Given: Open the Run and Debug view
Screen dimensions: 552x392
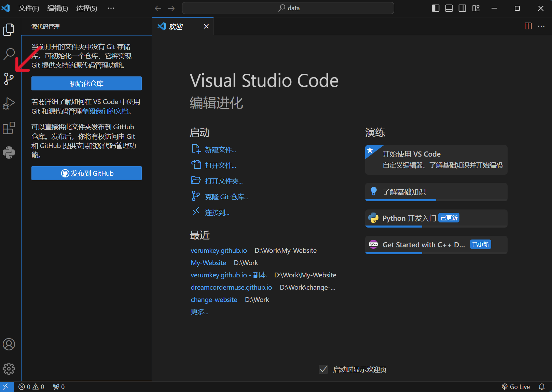Looking at the screenshot, I should click(x=9, y=103).
